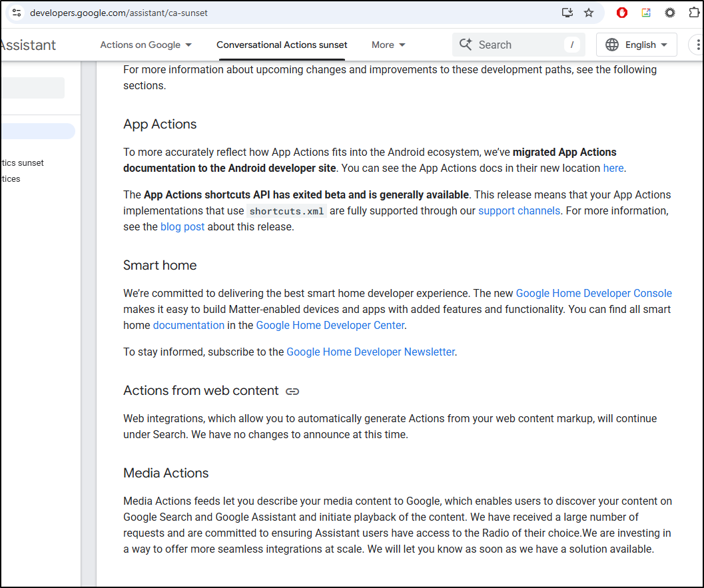The image size is (704, 588).
Task: Open Google Home Developer Newsletter link
Action: tap(370, 352)
